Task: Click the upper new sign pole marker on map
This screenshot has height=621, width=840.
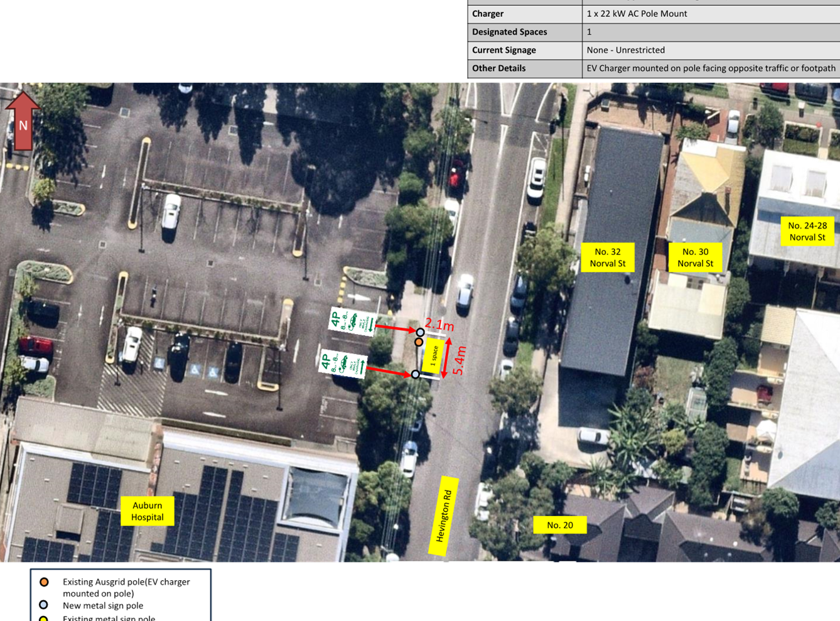Action: [x=420, y=332]
